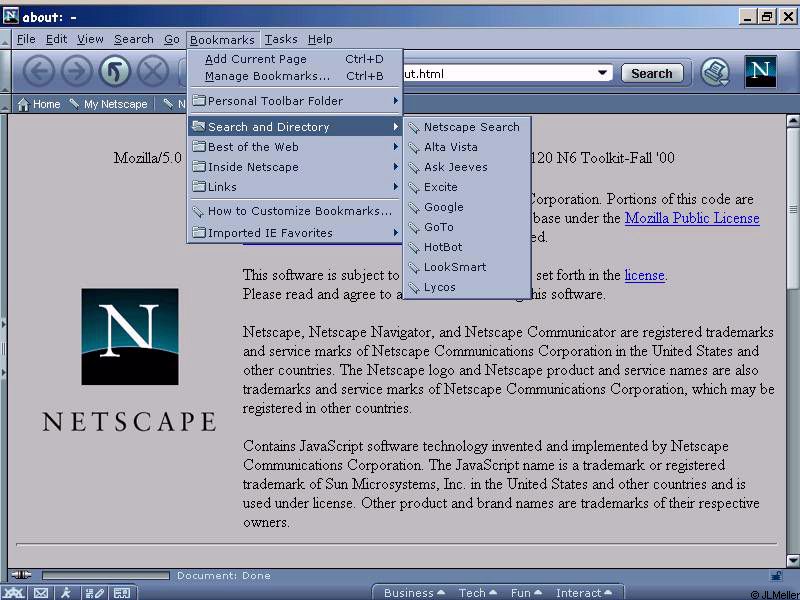Open the Netscape Search bookmark

[467, 127]
